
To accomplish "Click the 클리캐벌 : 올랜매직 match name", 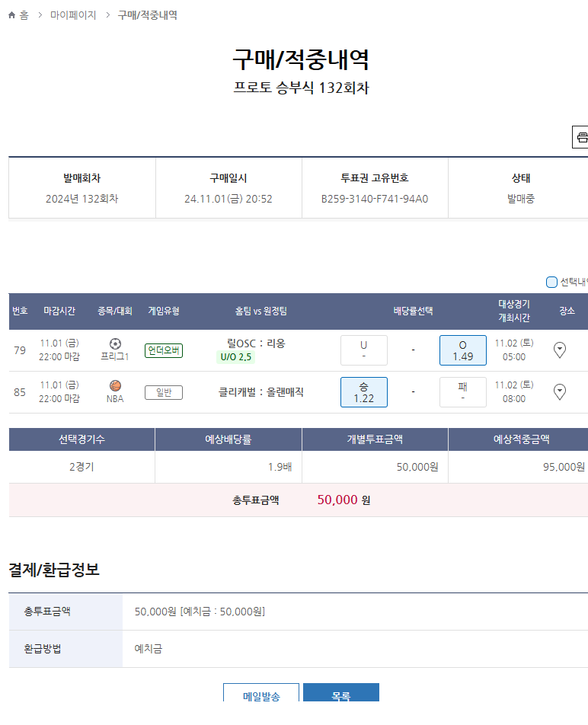I will coord(260,392).
